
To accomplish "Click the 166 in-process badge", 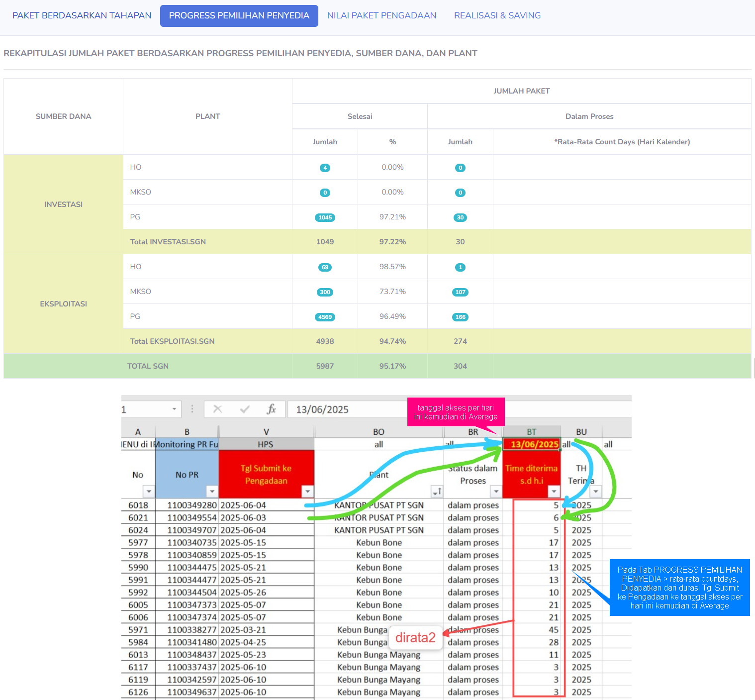I will pyautogui.click(x=460, y=317).
